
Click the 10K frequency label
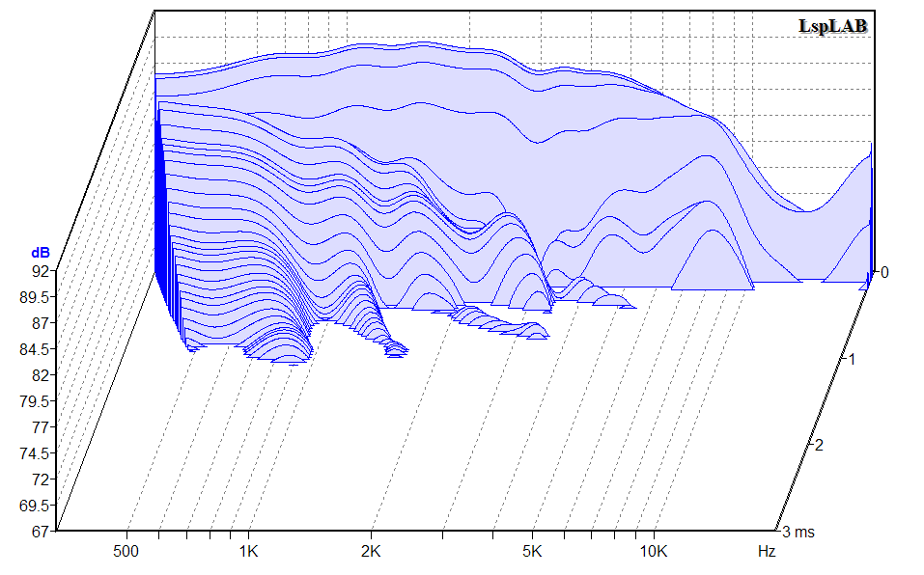pyautogui.click(x=654, y=552)
